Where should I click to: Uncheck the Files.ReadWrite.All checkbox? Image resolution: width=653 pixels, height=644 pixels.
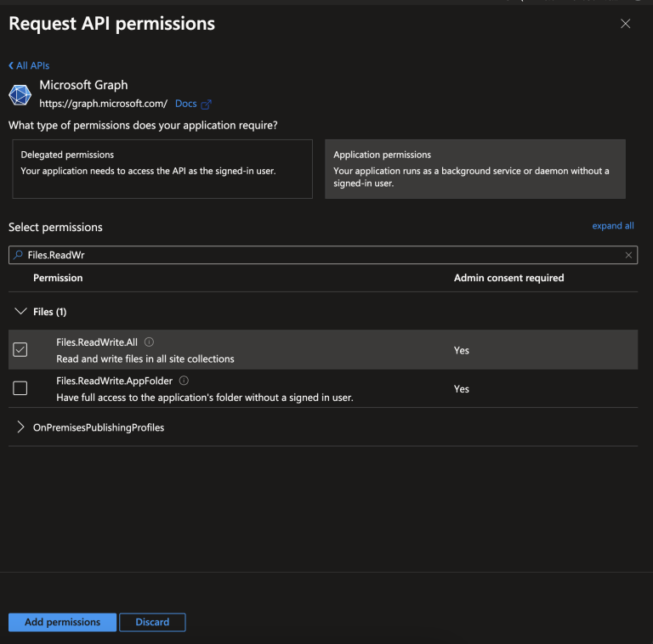(20, 350)
